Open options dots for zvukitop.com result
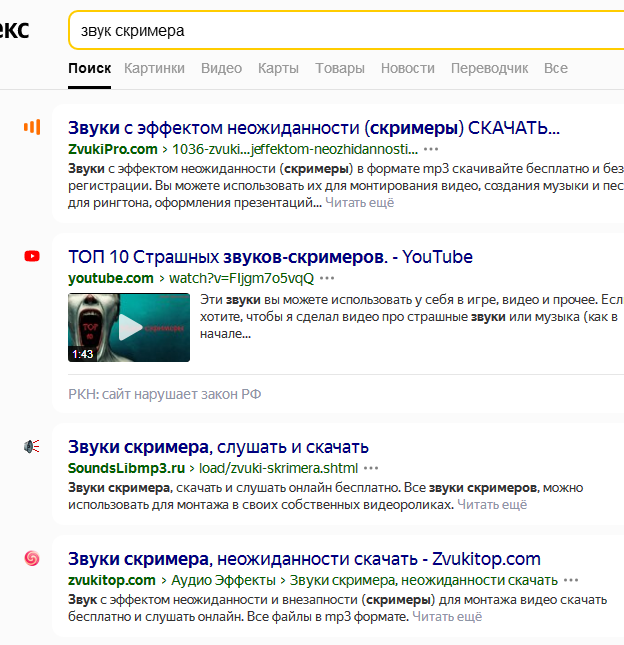The height and width of the screenshot is (645, 624). (x=571, y=580)
